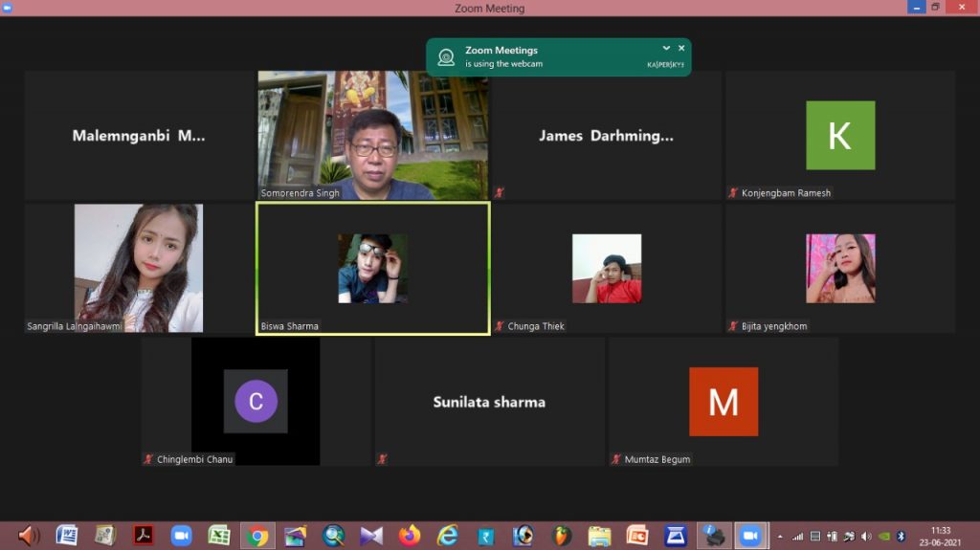
Task: Open Adobe Acrobat Reader from the taskbar
Action: (x=144, y=536)
